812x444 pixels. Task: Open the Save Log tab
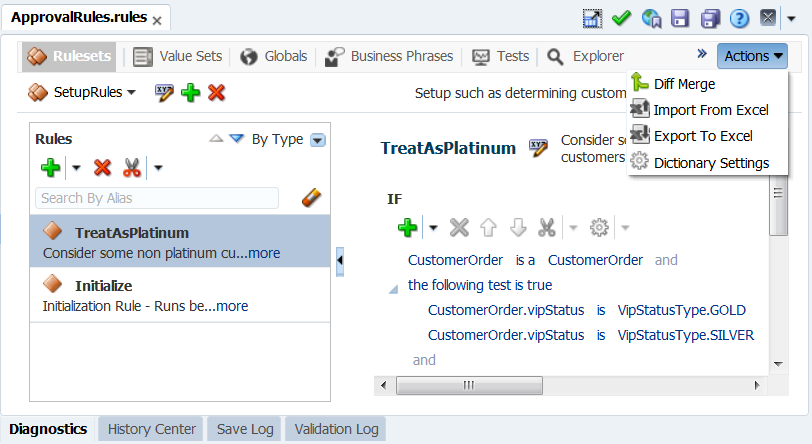[x=245, y=429]
